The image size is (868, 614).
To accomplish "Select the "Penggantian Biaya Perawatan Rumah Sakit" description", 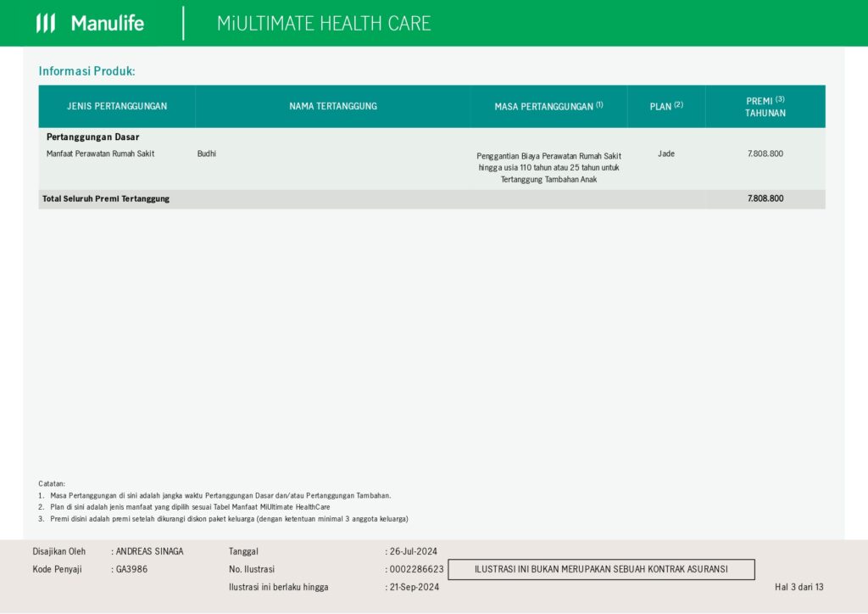I will pos(548,168).
